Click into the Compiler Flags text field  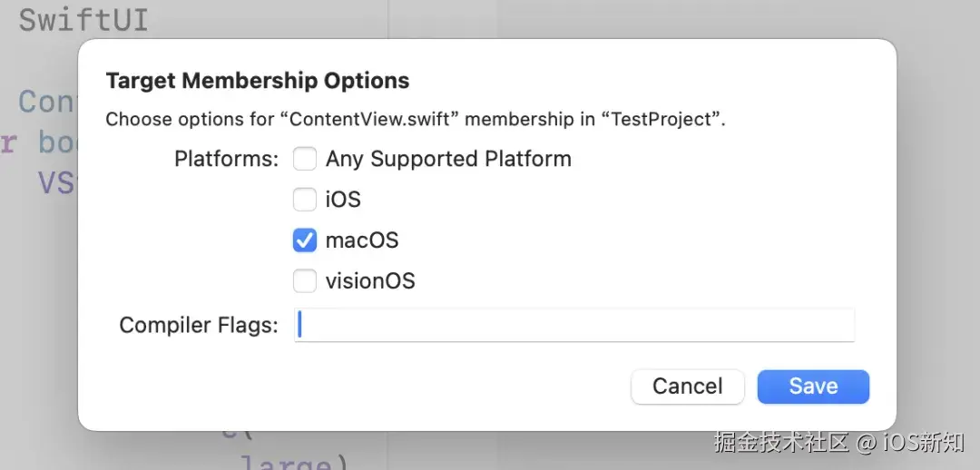(573, 326)
